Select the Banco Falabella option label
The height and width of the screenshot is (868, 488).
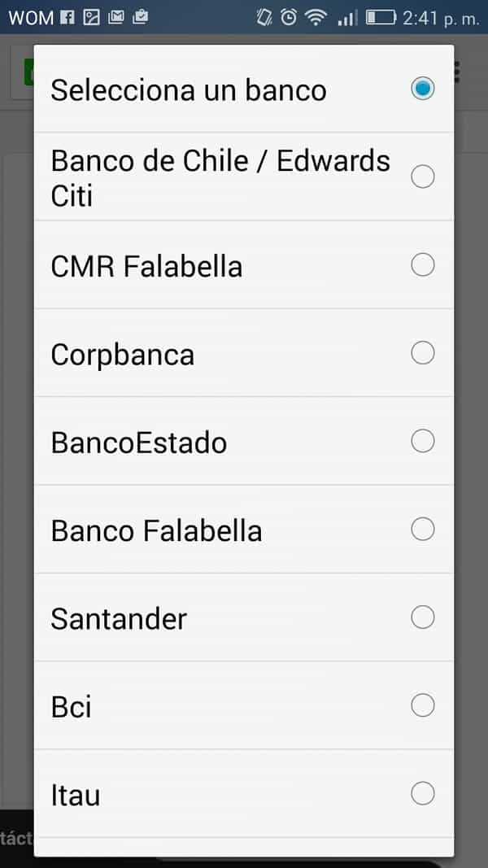pyautogui.click(x=156, y=531)
